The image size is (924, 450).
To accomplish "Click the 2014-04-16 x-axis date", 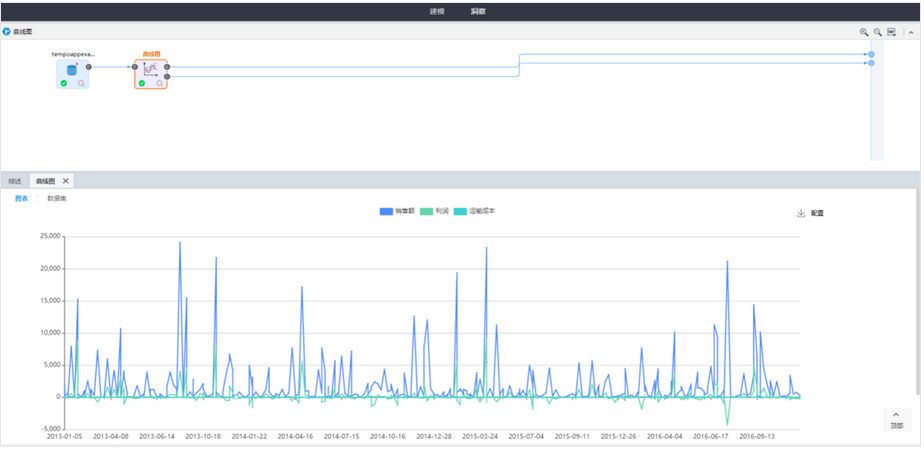I will [x=295, y=437].
